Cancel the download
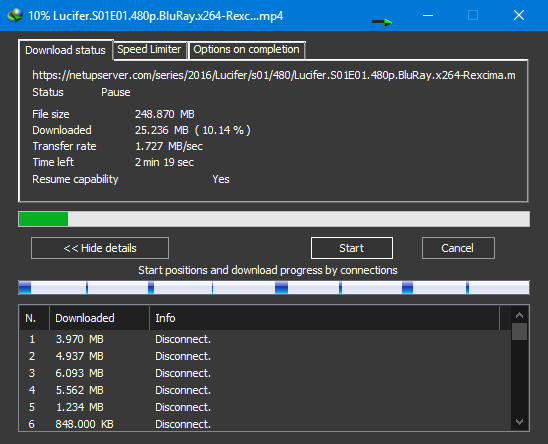 tap(458, 248)
